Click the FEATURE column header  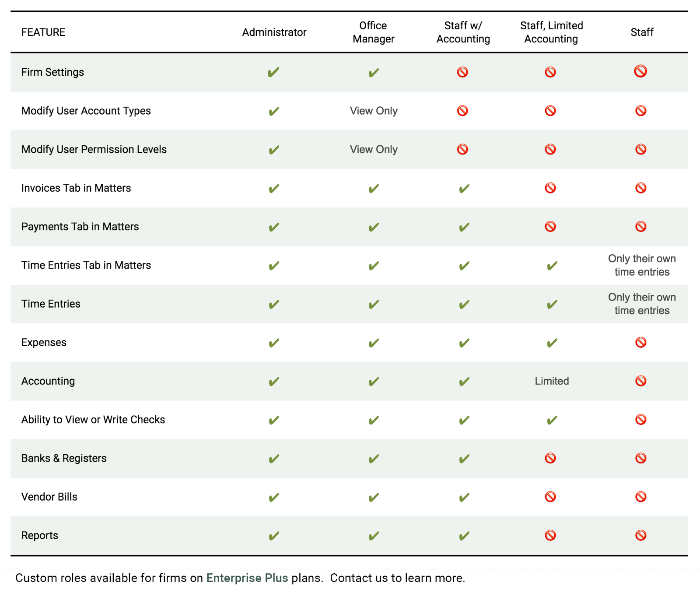click(x=43, y=32)
